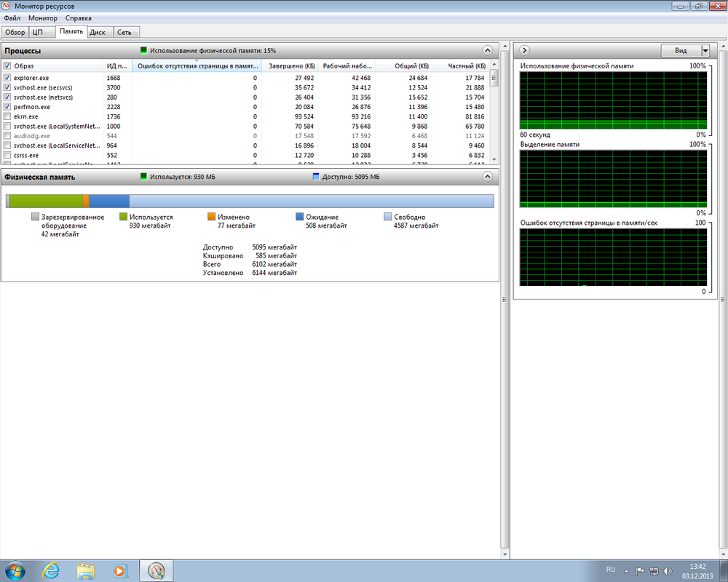Click the Resource Monitor taskbar icon
The image size is (728, 582).
[157, 571]
